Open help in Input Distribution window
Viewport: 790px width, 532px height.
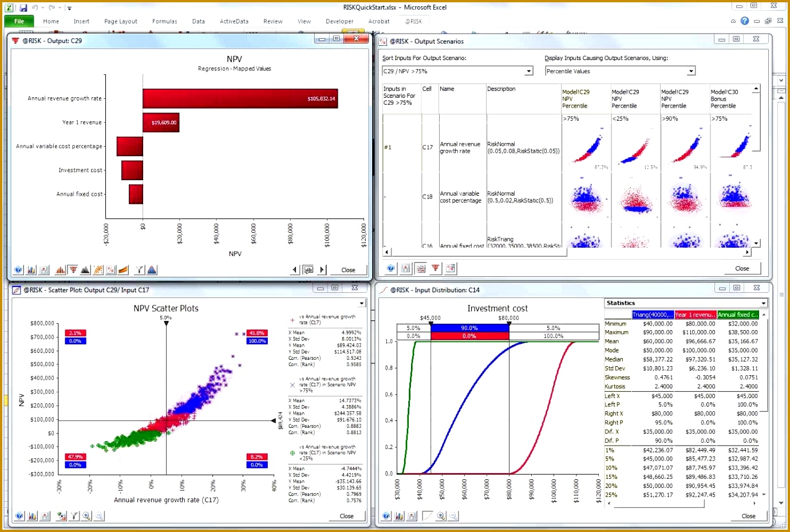pyautogui.click(x=386, y=516)
